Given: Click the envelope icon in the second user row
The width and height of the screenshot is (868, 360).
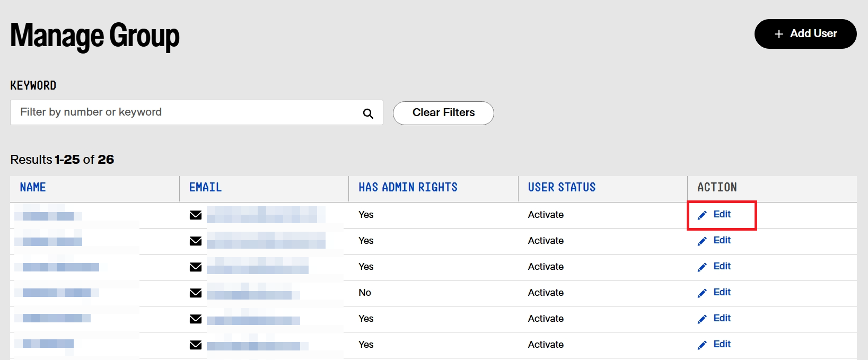Looking at the screenshot, I should point(196,241).
